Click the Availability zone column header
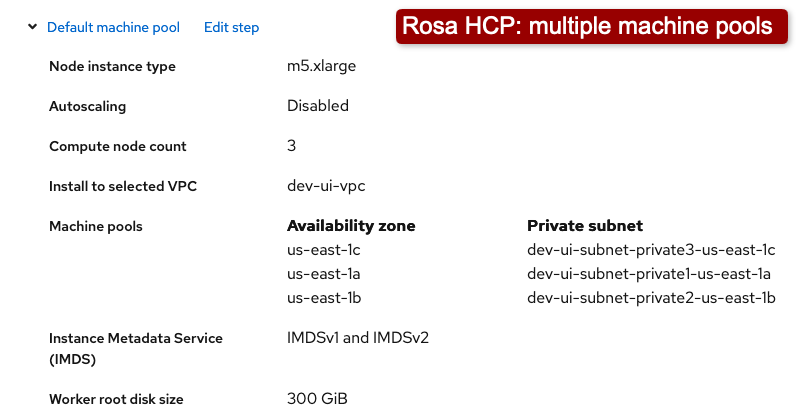Screen dimensions: 804x420 pyautogui.click(x=351, y=226)
